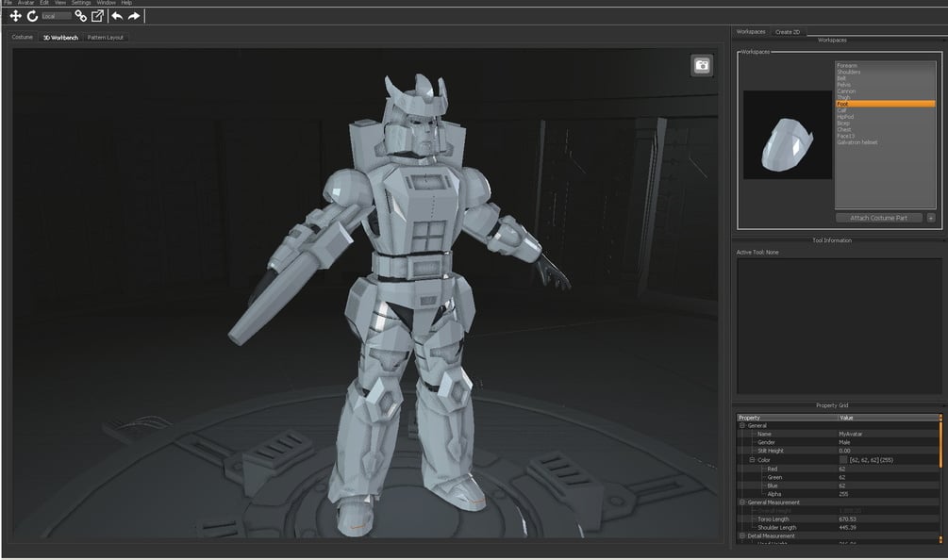The width and height of the screenshot is (948, 560).
Task: Click the Undo arrow
Action: [117, 16]
